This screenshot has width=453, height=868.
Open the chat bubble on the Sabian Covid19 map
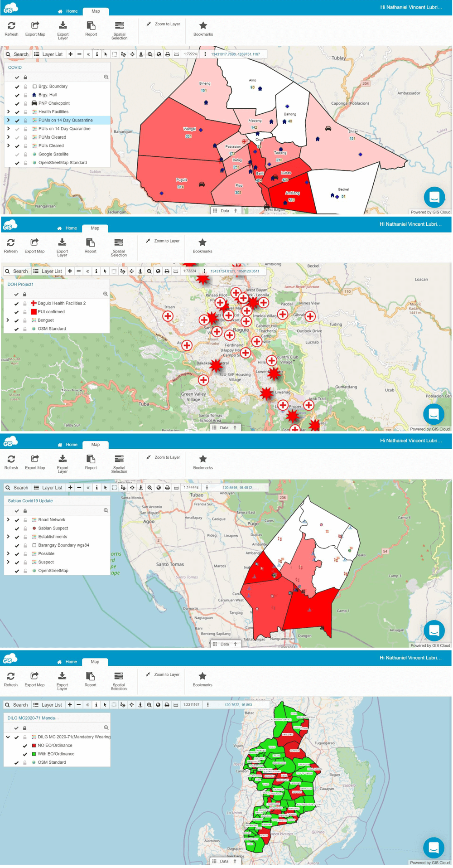[x=434, y=630]
